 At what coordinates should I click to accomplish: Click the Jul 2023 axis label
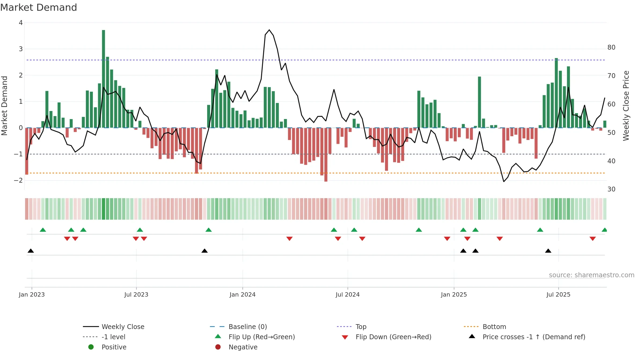click(136, 295)
